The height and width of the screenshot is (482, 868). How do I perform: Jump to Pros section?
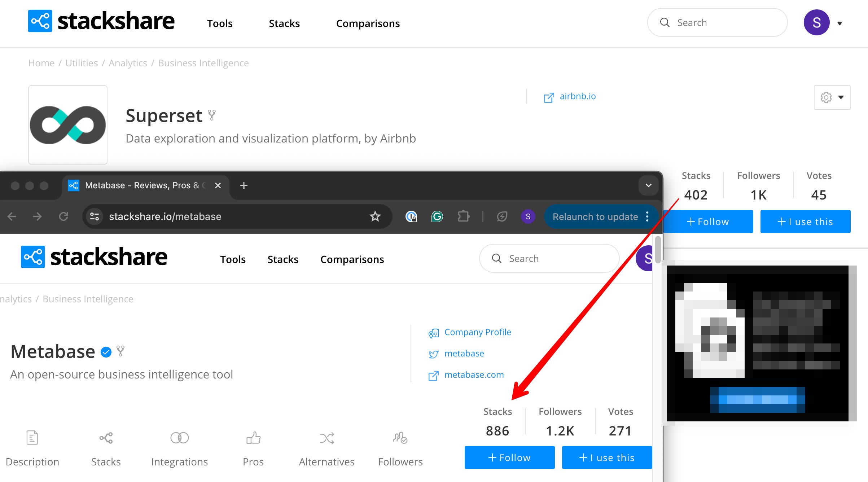253,449
